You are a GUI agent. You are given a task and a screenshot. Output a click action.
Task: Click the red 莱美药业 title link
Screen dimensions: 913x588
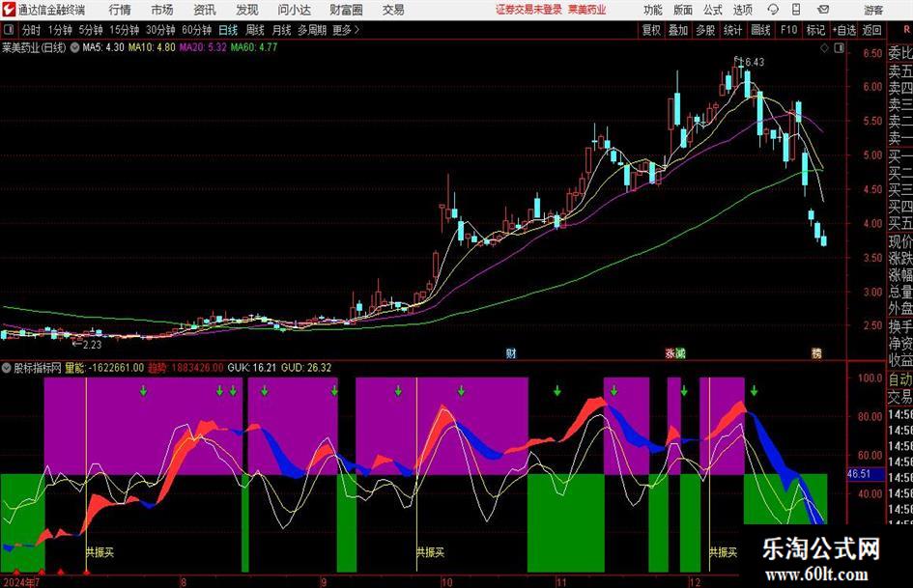coord(587,10)
